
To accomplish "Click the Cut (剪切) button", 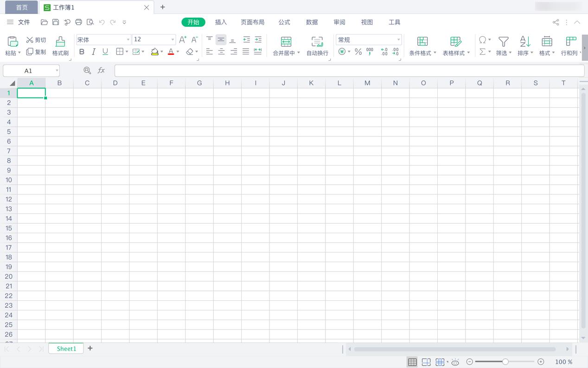I will click(36, 40).
